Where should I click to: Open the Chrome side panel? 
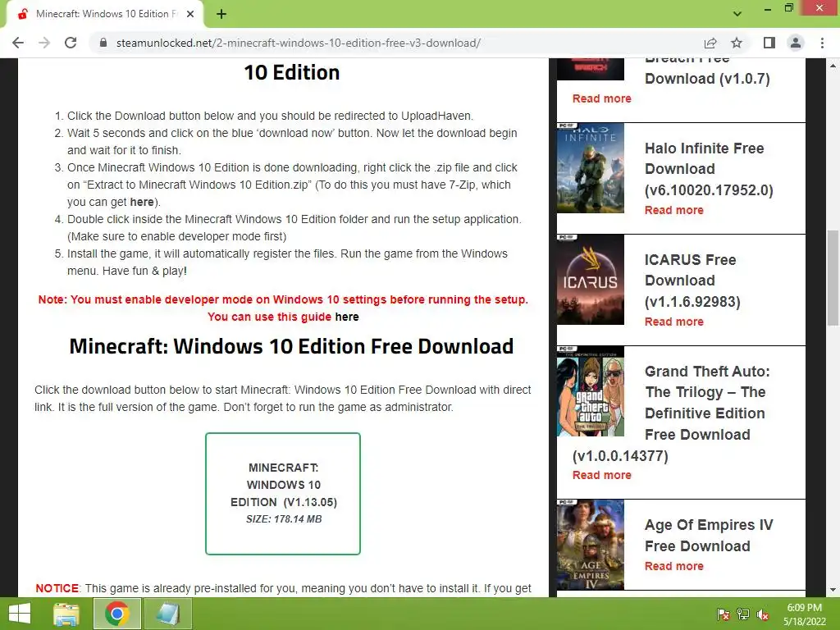click(x=769, y=43)
